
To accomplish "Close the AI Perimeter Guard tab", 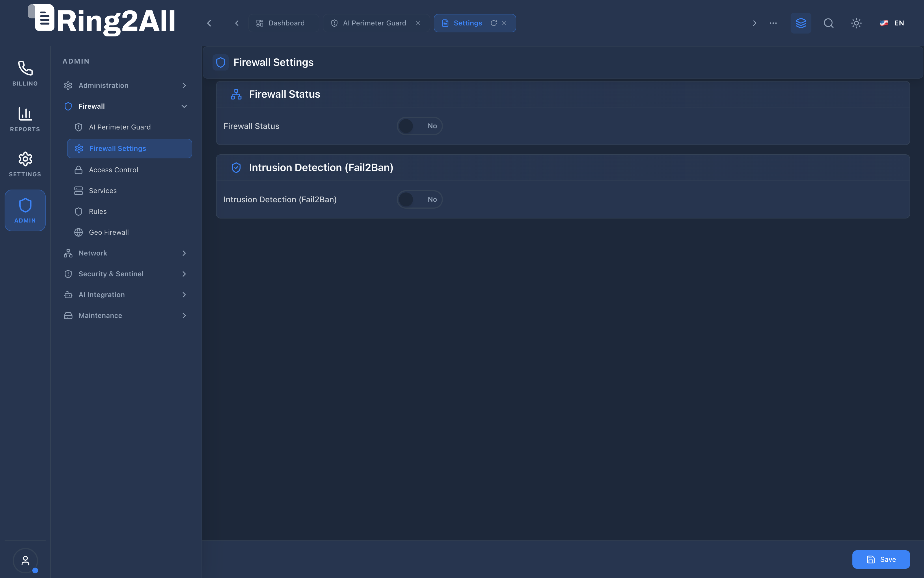I will (x=418, y=23).
